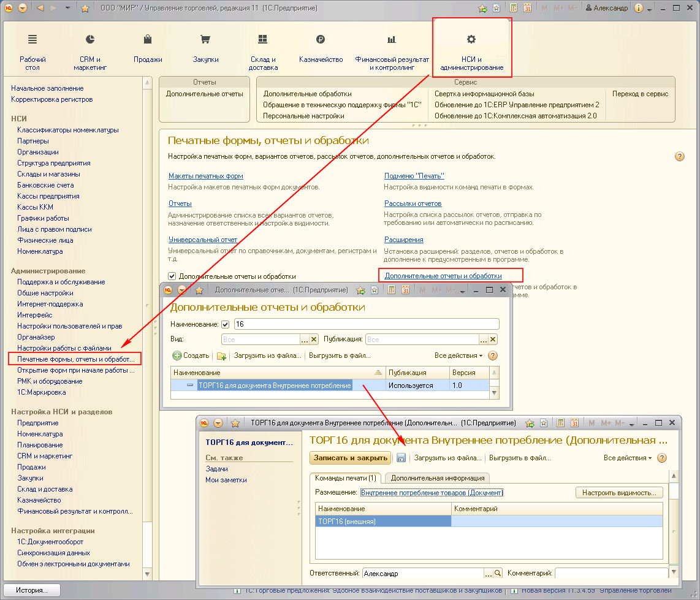Click the save diskette icon in ТОРГ16 window
Screen dimensions: 700x600
point(401,458)
